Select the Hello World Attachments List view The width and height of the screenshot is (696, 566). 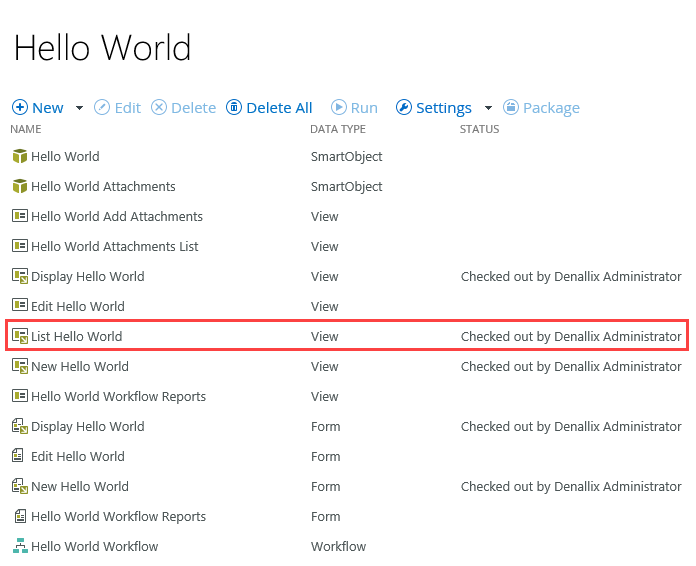[114, 247]
